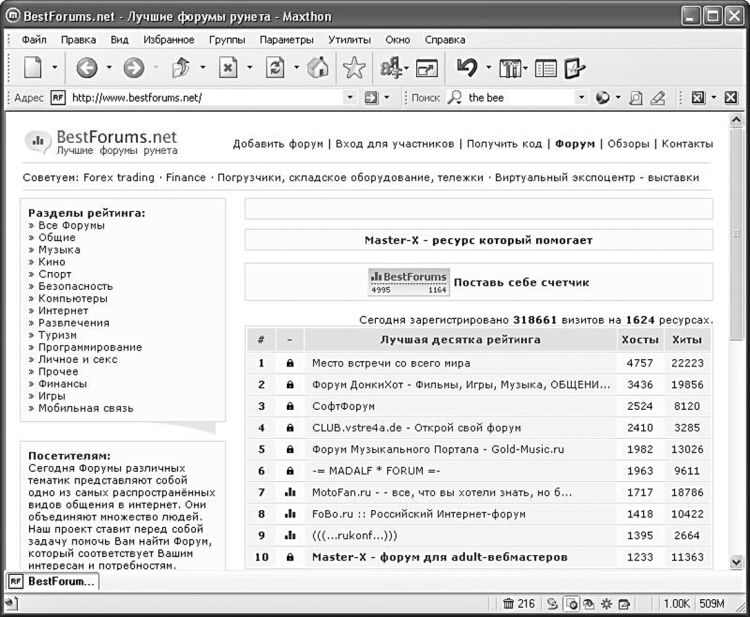Select the BestForum... browser tab

point(53,582)
